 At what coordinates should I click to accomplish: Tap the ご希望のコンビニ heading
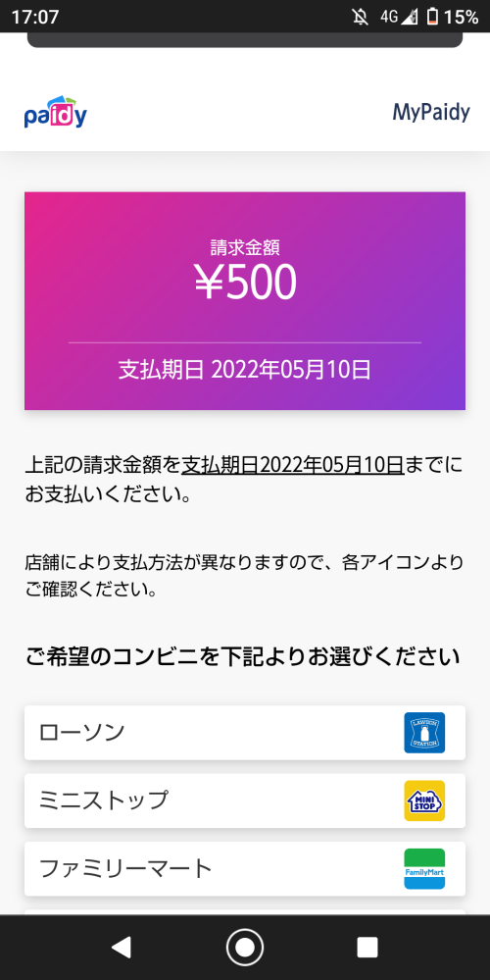click(x=243, y=657)
